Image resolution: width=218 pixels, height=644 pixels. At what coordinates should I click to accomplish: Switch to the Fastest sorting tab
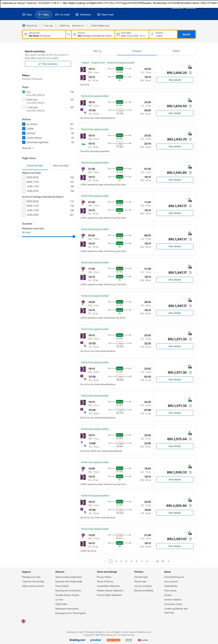176,51
